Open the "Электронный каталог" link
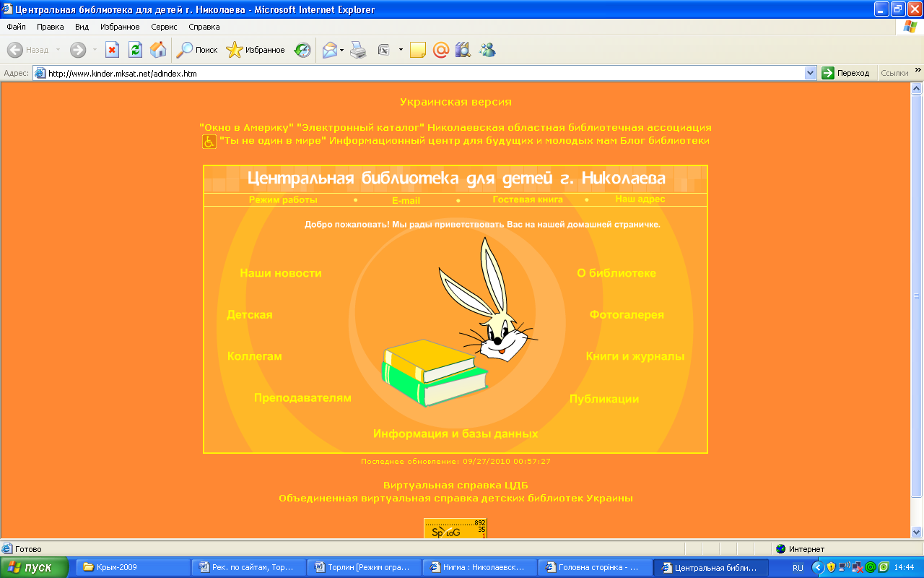 361,127
